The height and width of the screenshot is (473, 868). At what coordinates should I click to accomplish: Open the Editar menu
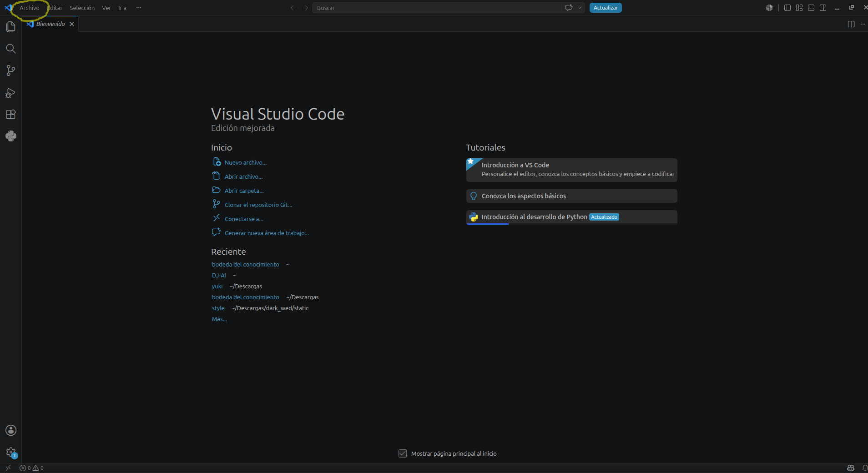pos(55,8)
